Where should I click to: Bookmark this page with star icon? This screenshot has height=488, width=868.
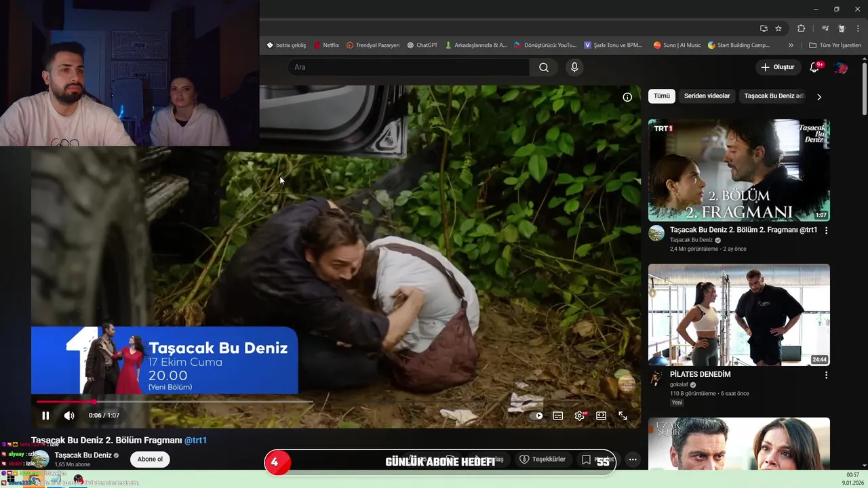[778, 28]
